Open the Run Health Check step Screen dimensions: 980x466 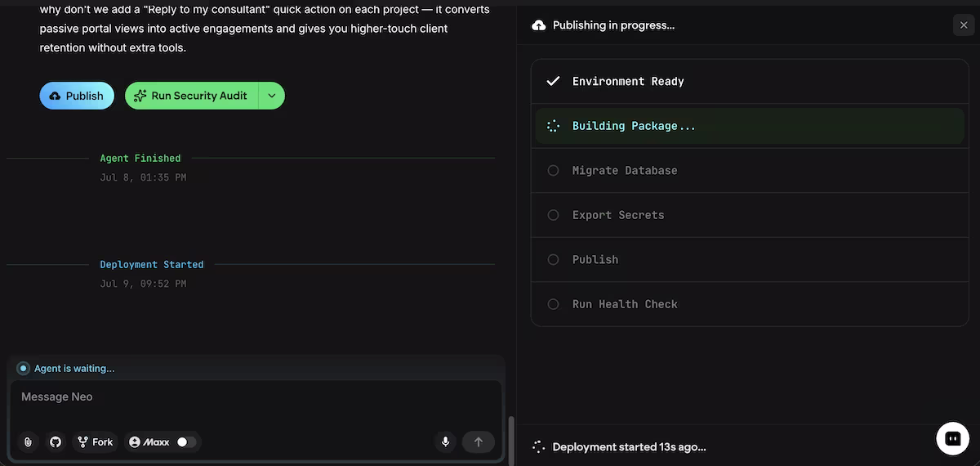750,304
